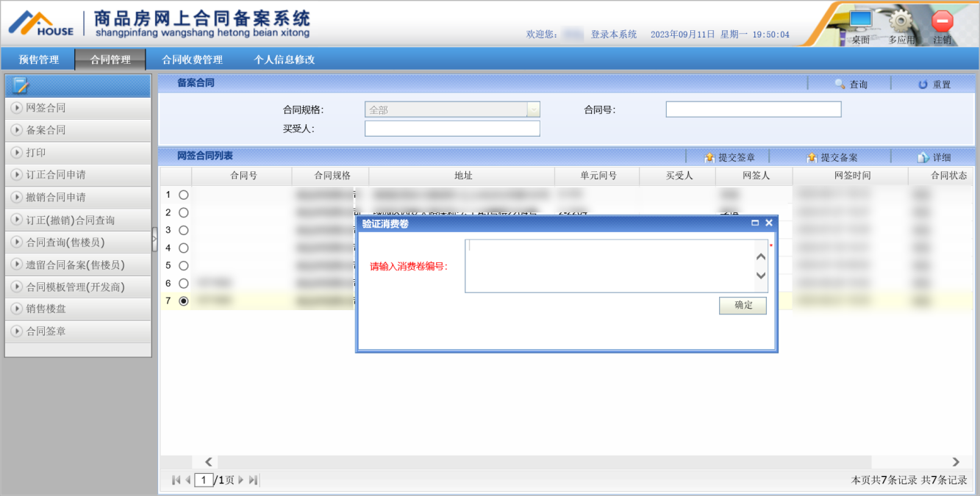The width and height of the screenshot is (980, 496).
Task: Click the 查询 magnifier search icon
Action: click(840, 85)
